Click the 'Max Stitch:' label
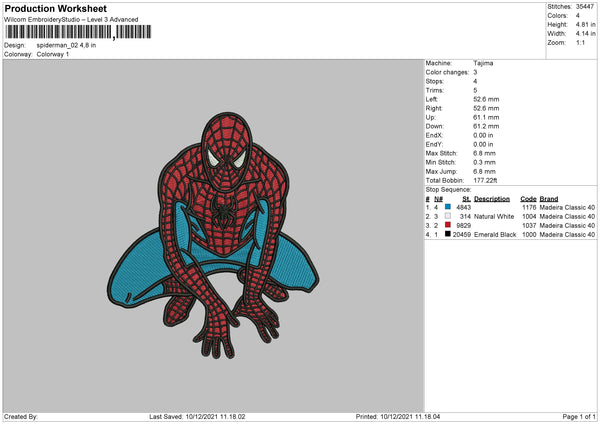Screen dimensions: 600x424 point(441,153)
